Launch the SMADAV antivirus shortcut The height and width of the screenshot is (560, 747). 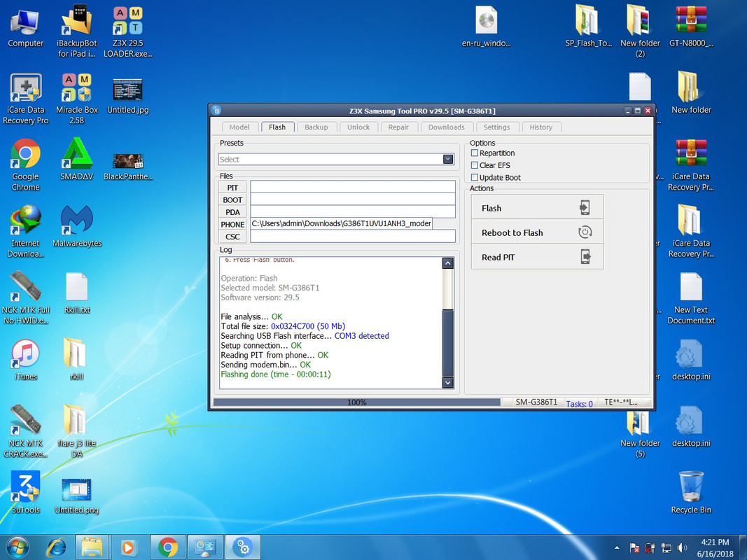tap(77, 160)
